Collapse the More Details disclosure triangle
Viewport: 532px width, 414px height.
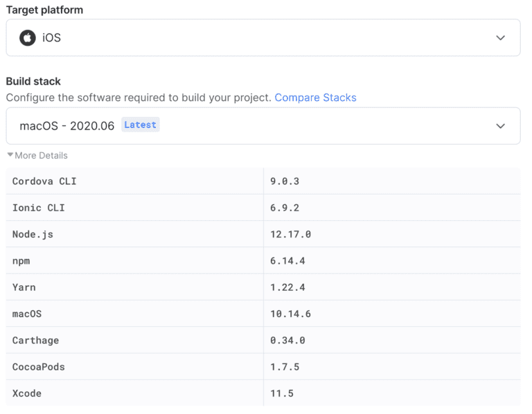[x=10, y=155]
